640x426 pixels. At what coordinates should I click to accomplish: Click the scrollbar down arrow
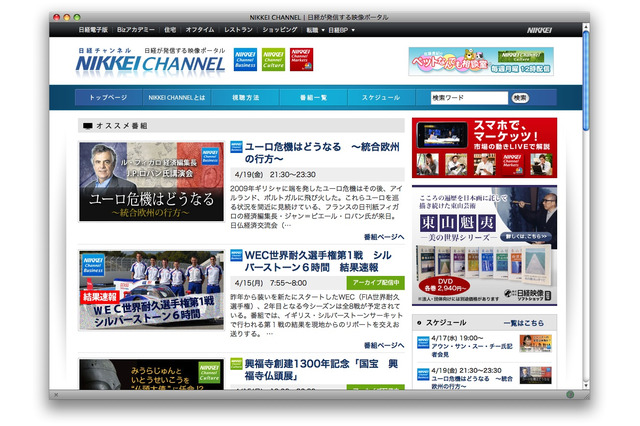[586, 385]
